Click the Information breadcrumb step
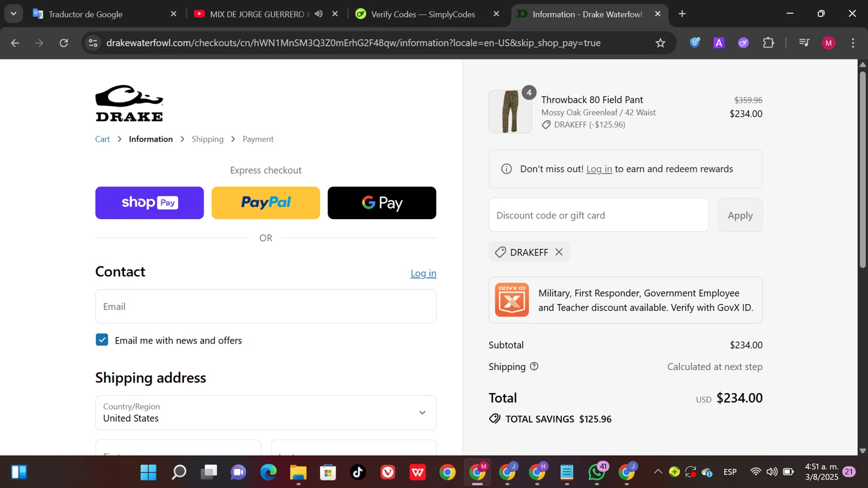 pyautogui.click(x=150, y=139)
